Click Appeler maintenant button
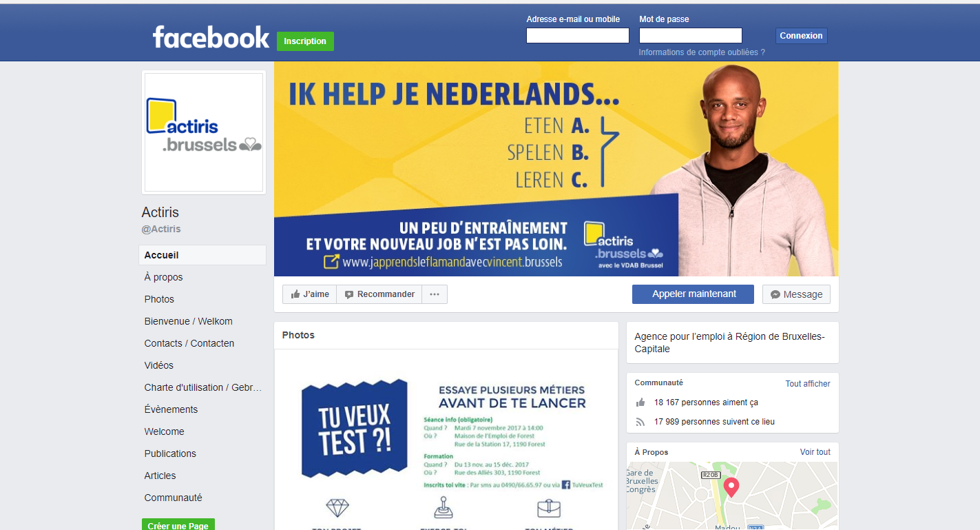This screenshot has width=980, height=530. click(x=694, y=294)
